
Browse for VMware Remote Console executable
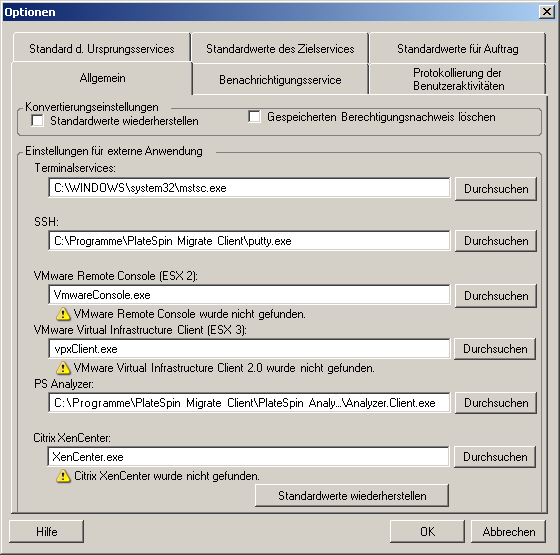coord(496,296)
